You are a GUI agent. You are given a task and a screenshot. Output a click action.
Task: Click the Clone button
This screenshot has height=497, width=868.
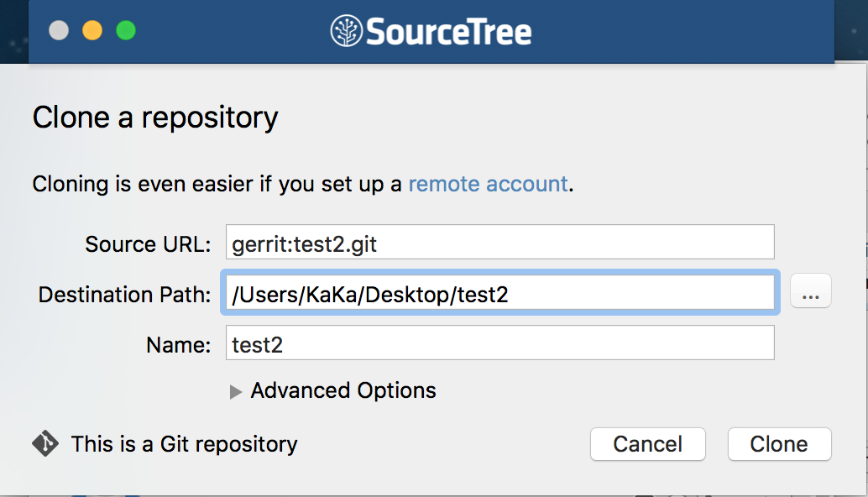779,444
